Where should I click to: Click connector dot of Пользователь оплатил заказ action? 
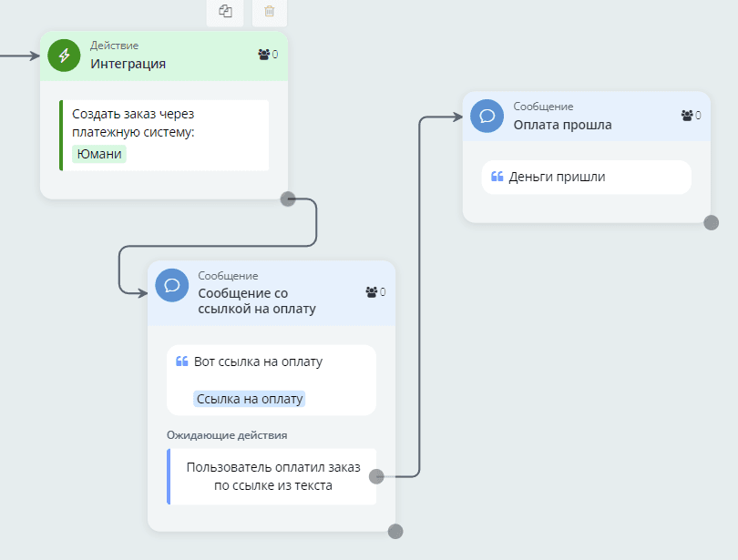pos(377,475)
